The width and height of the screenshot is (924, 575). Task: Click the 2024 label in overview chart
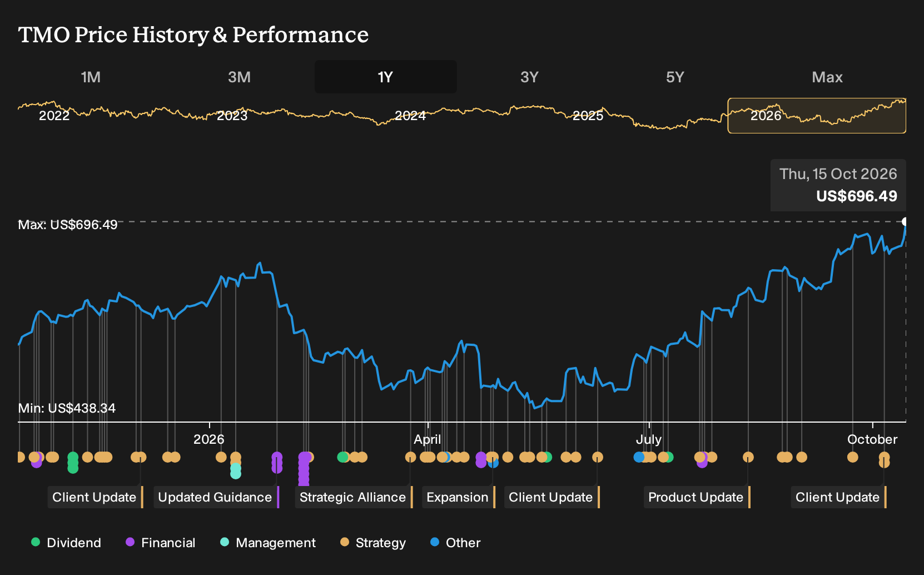click(410, 116)
